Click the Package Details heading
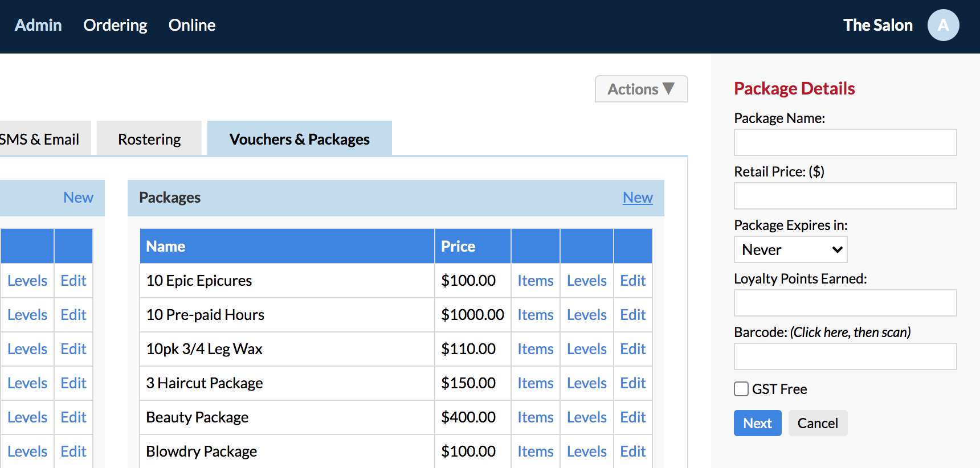This screenshot has height=468, width=980. (794, 88)
